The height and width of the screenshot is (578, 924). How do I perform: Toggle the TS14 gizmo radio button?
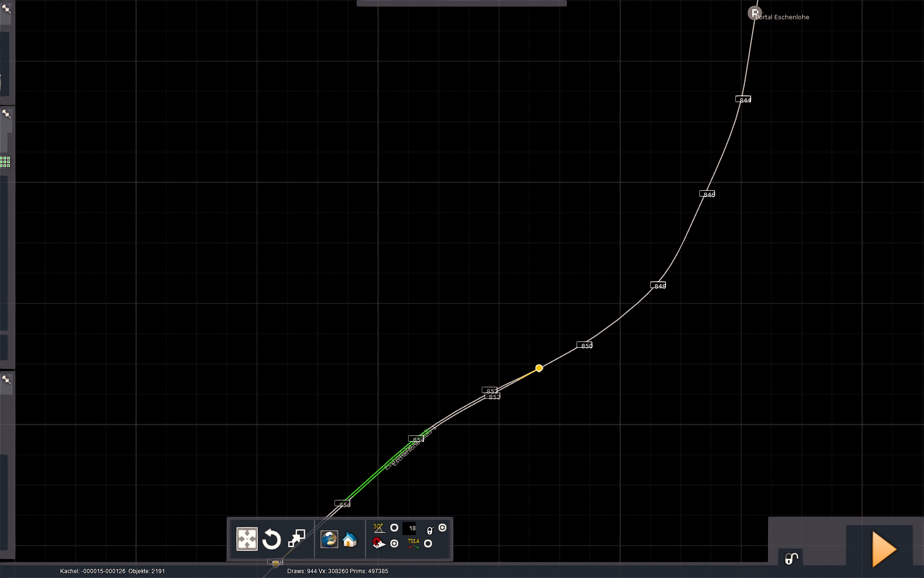[x=428, y=544]
